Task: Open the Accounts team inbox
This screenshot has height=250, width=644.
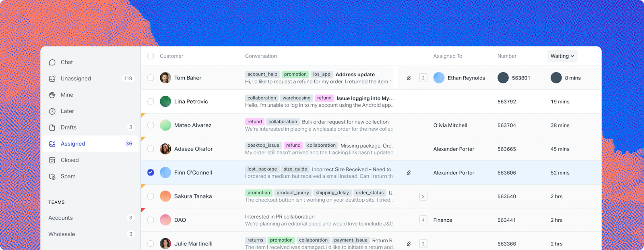Action: [x=91, y=218]
